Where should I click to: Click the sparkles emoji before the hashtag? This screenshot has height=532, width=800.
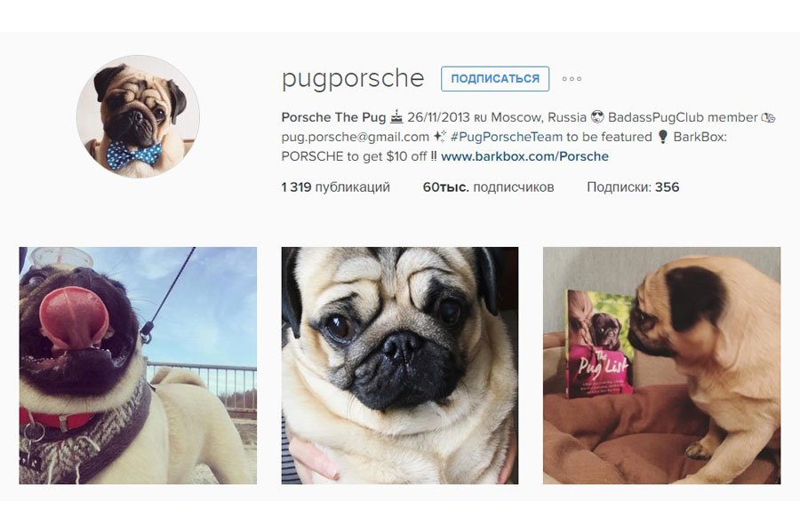click(x=439, y=137)
